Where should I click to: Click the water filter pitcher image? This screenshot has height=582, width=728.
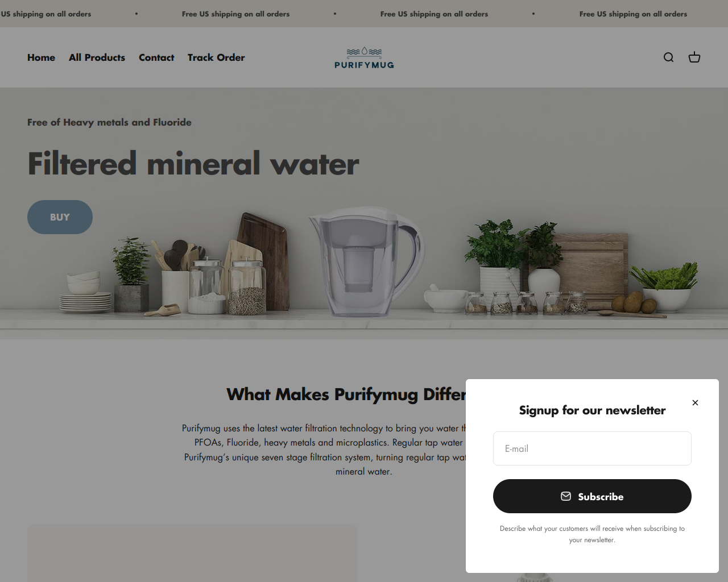click(367, 261)
